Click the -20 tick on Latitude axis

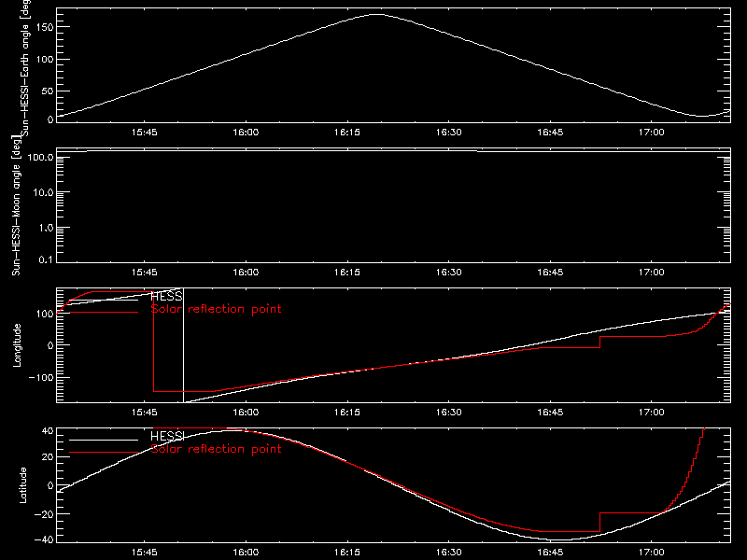tap(44, 514)
